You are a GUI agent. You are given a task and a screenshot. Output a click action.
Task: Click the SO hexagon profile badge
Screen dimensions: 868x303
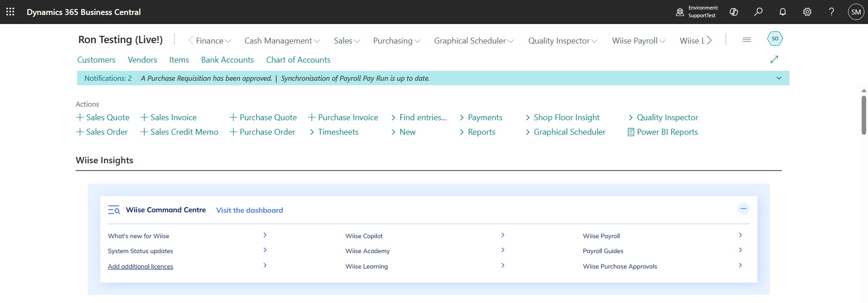(775, 39)
